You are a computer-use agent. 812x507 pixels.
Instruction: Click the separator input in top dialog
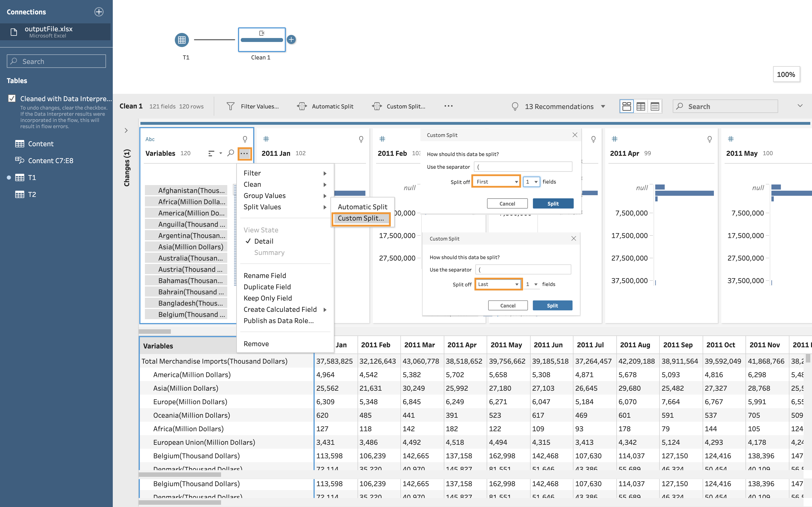[x=523, y=167]
